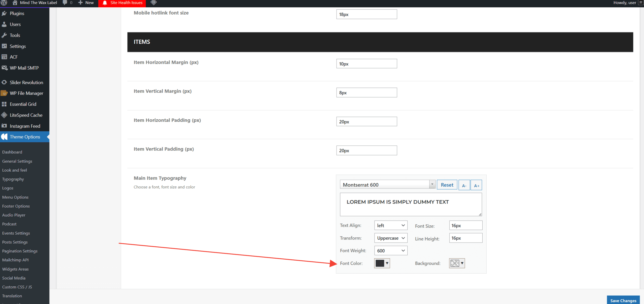Open Slider Revolution from sidebar icon
644x304 pixels.
[4, 82]
